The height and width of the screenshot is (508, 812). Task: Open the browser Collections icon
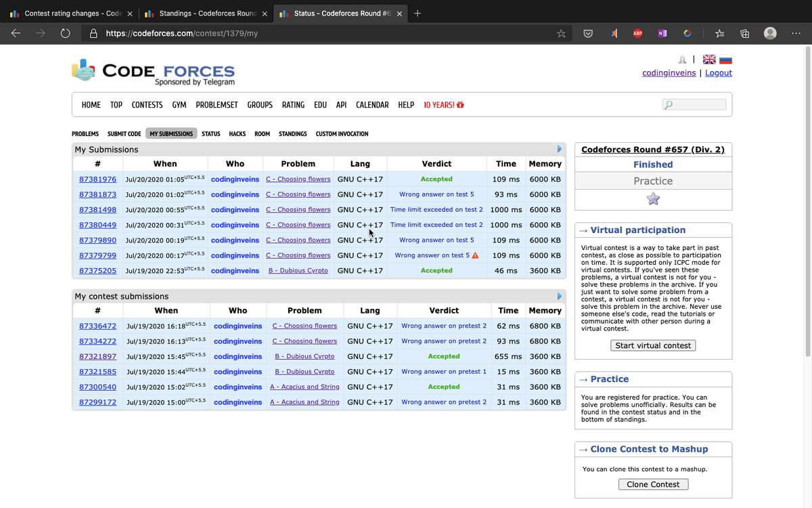coord(745,33)
